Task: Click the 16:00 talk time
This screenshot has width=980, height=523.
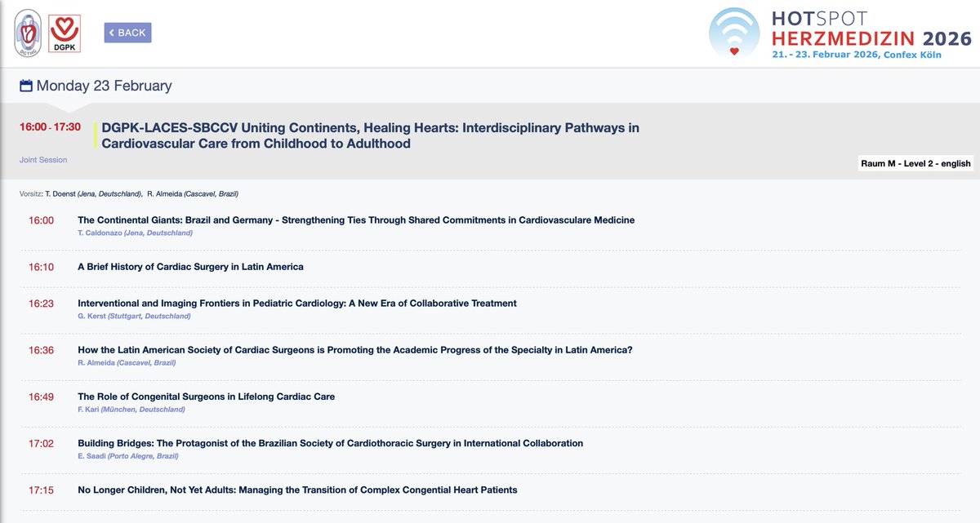Action: [x=42, y=220]
